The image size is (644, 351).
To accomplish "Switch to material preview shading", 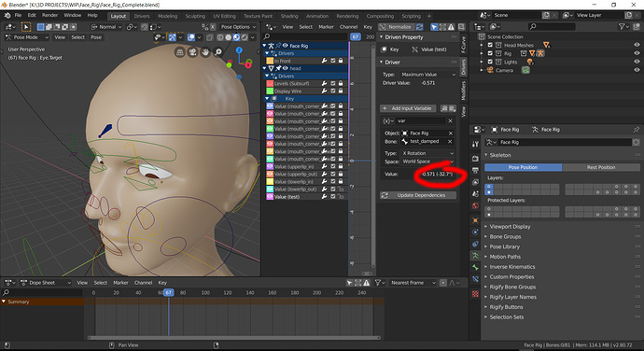I will click(x=236, y=37).
